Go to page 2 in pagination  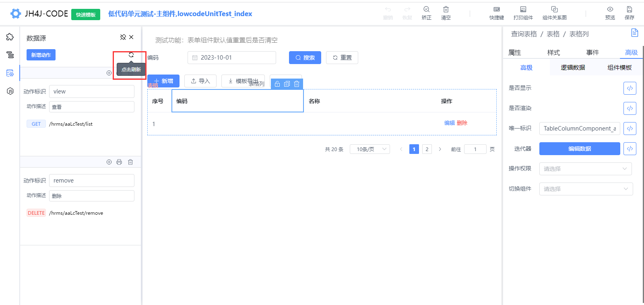click(427, 149)
